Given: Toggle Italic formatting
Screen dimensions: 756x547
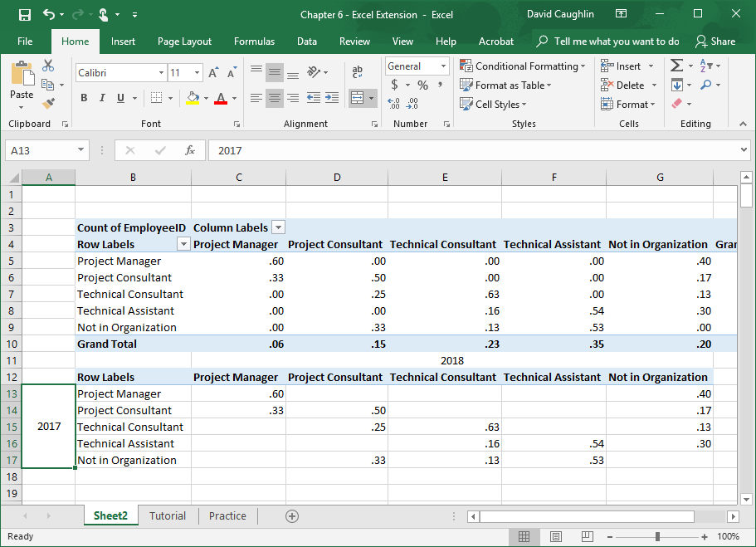Looking at the screenshot, I should [x=102, y=98].
